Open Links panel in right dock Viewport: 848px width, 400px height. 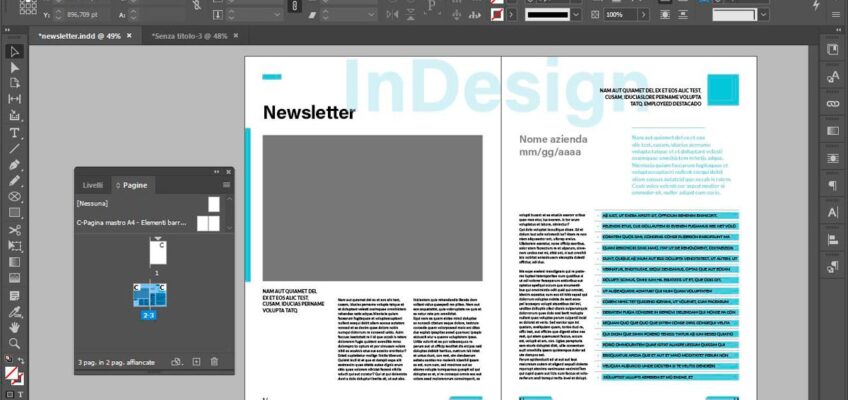pos(832,104)
